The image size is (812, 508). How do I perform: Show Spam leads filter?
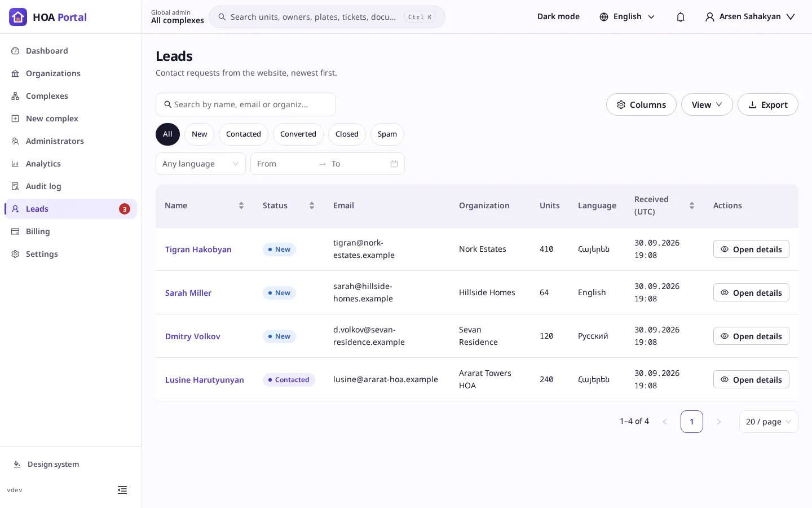pos(387,134)
